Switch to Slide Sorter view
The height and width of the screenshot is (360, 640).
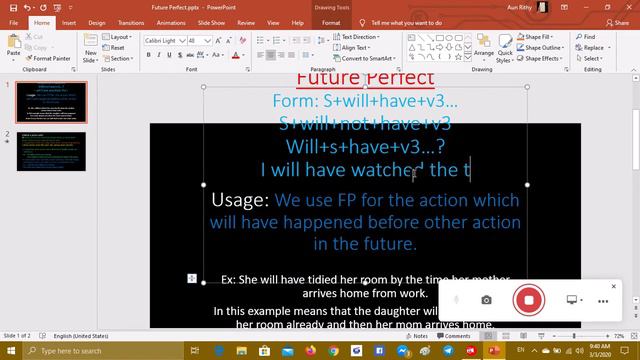pos(506,336)
